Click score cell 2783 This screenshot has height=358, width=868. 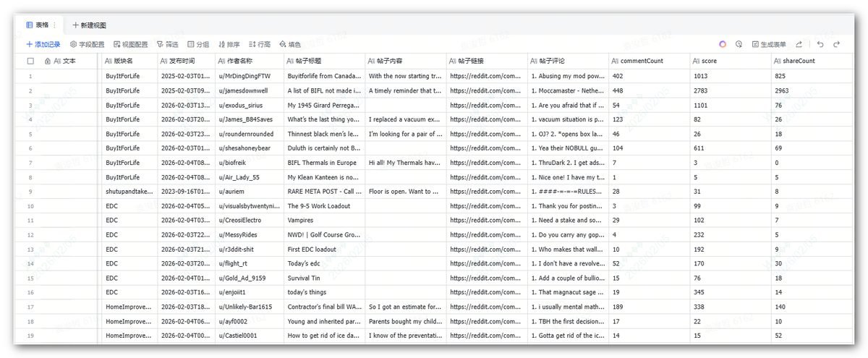coord(730,90)
